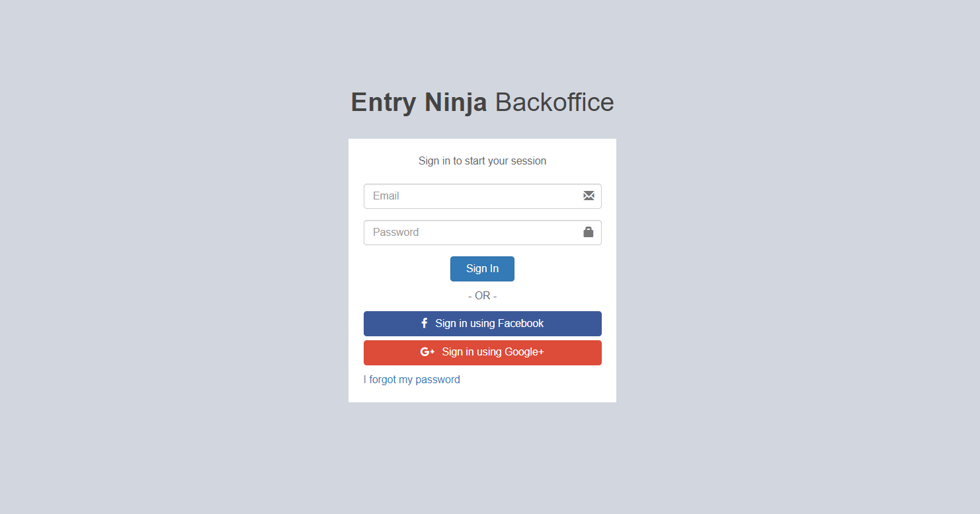Image resolution: width=980 pixels, height=514 pixels.
Task: Click the Google+ G logo icon
Action: [427, 352]
